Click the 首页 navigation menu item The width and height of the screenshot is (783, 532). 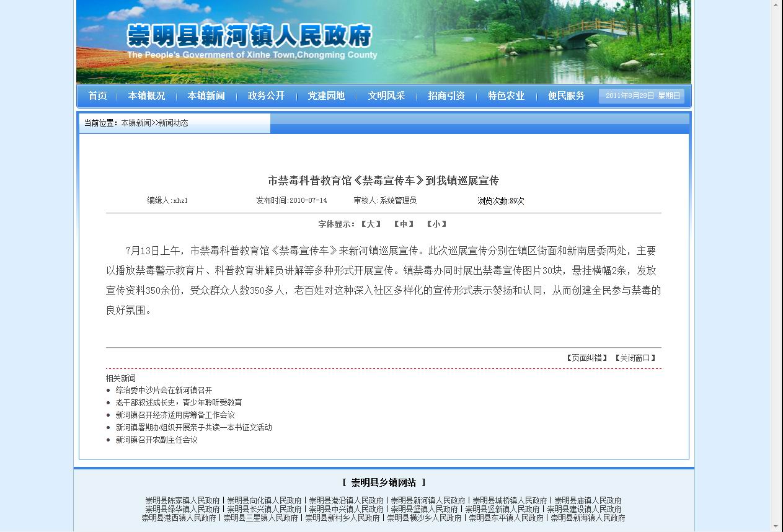pyautogui.click(x=97, y=96)
